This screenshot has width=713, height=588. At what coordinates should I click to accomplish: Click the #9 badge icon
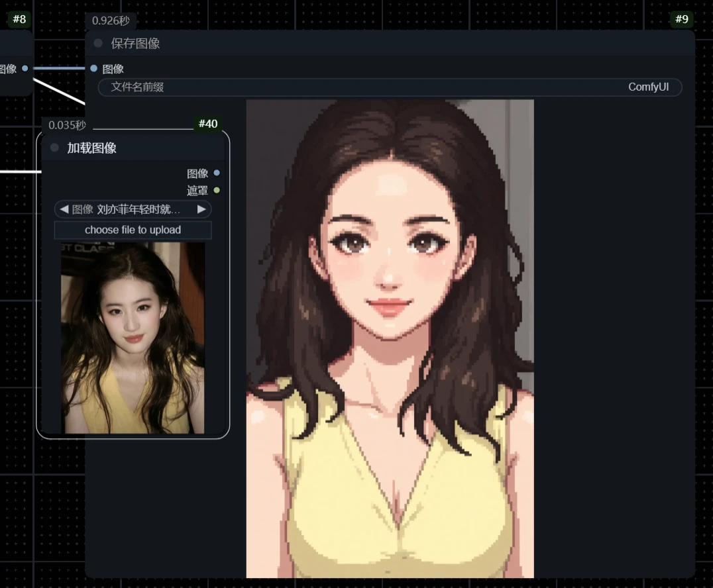(x=681, y=19)
